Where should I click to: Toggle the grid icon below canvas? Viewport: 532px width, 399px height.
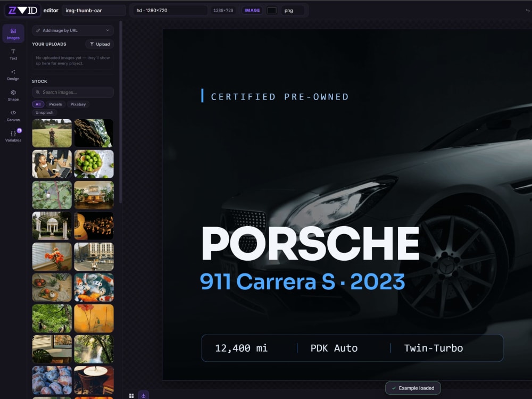point(131,396)
